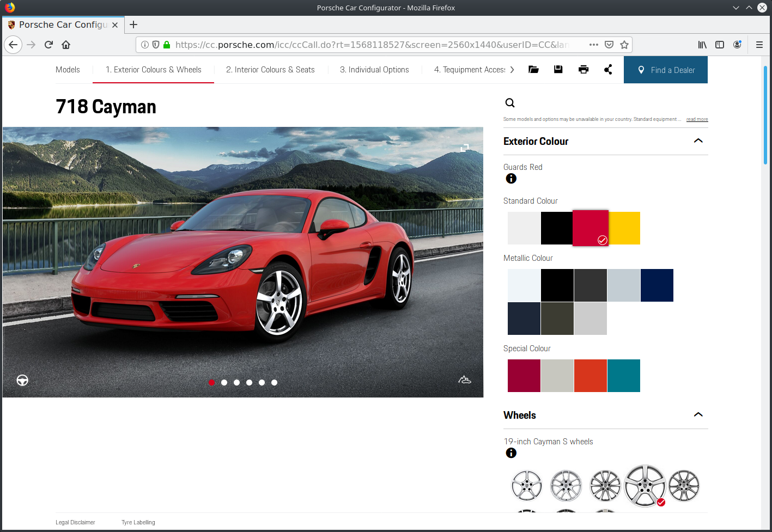This screenshot has height=532, width=772.
Task: Select the third carousel dot
Action: pos(236,382)
